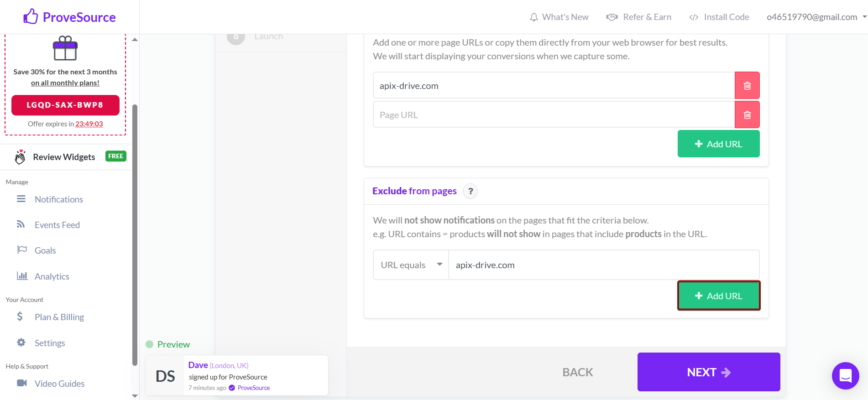Click the question mark help icon for Exclude from pages
The height and width of the screenshot is (400, 868).
pos(471,191)
